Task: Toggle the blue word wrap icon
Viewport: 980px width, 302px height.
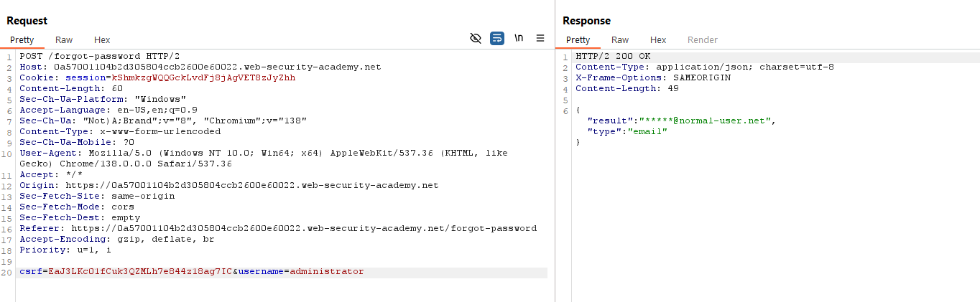Action: coord(497,39)
